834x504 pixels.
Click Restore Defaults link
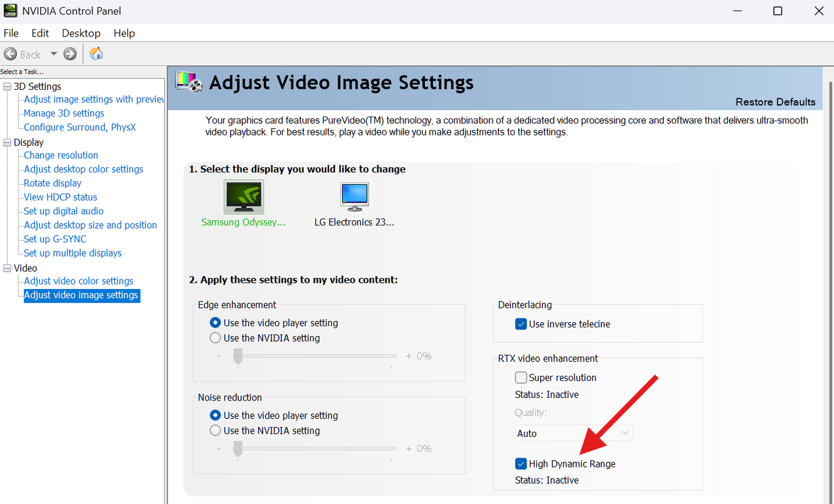click(x=775, y=102)
